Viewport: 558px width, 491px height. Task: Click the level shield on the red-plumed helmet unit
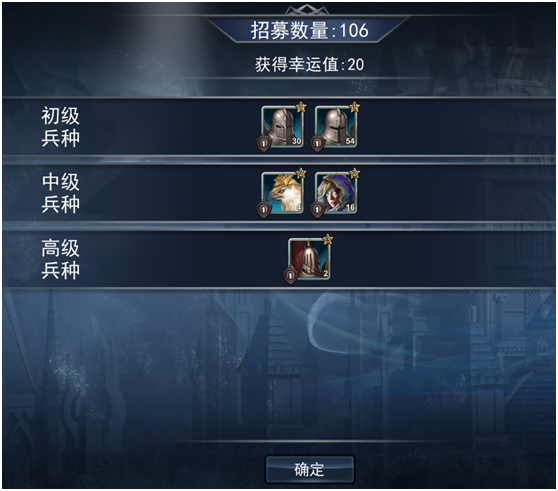(x=290, y=276)
